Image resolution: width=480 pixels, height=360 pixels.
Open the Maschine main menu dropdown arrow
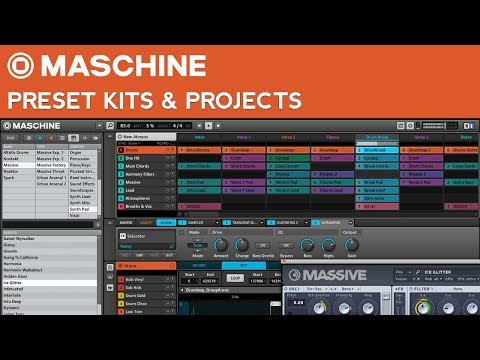[x=99, y=126]
